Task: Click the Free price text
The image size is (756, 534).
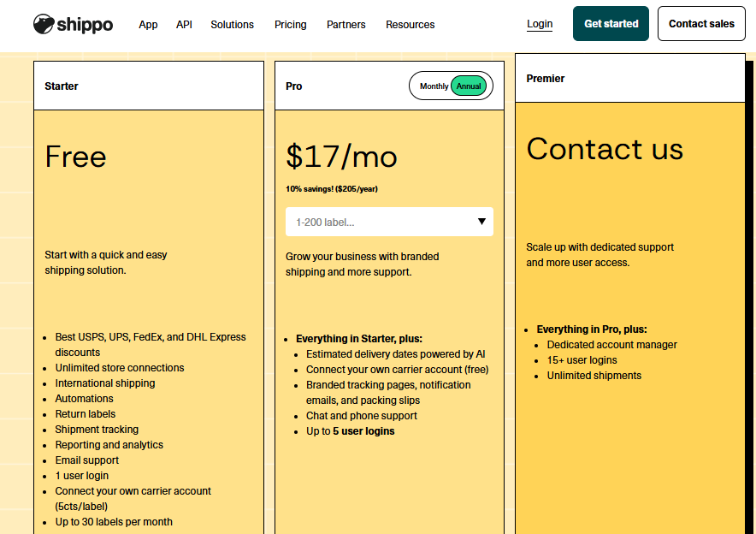Action: point(76,157)
